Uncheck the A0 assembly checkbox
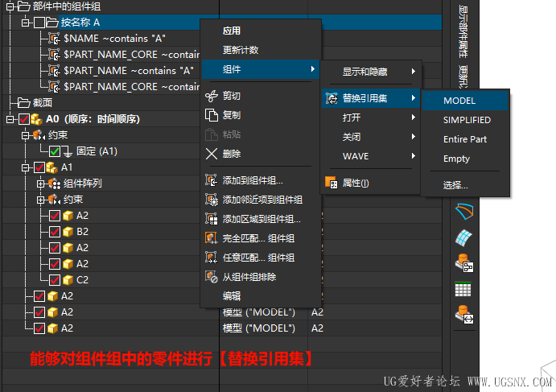The width and height of the screenshot is (556, 392). (x=24, y=119)
